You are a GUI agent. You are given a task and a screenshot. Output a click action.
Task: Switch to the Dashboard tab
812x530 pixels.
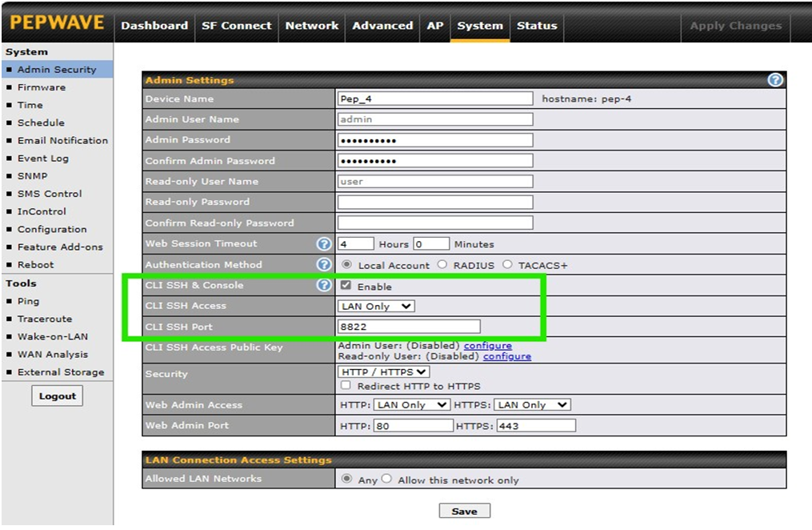pyautogui.click(x=154, y=26)
